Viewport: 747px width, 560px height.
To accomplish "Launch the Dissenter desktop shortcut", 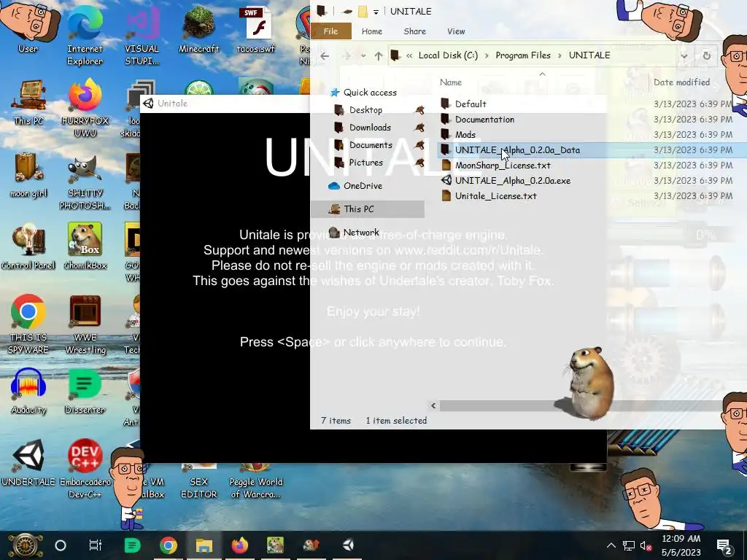I will (x=85, y=392).
